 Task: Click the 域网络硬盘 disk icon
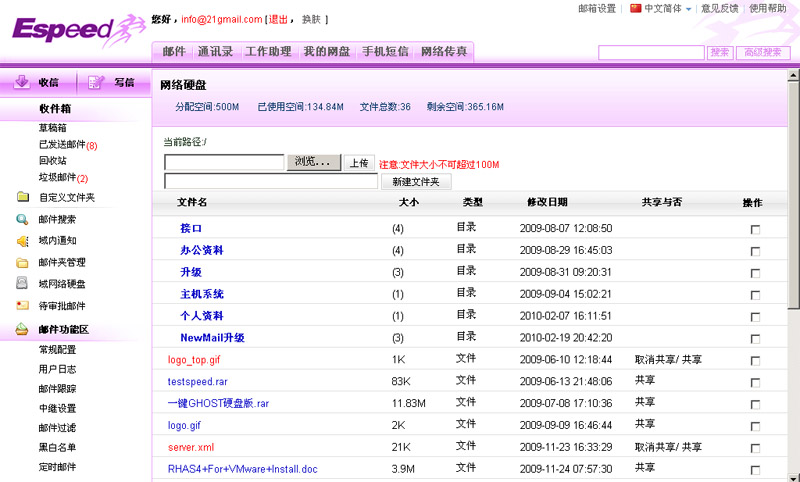click(x=22, y=284)
